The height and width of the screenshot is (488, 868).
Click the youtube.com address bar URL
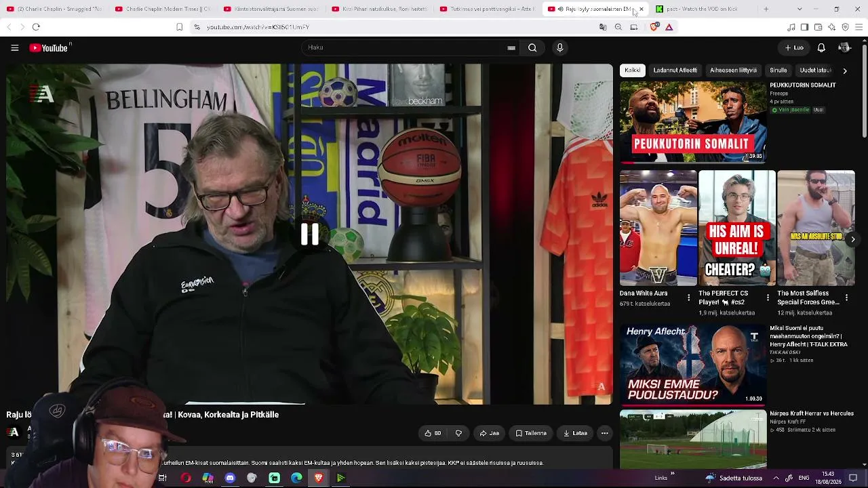(258, 27)
